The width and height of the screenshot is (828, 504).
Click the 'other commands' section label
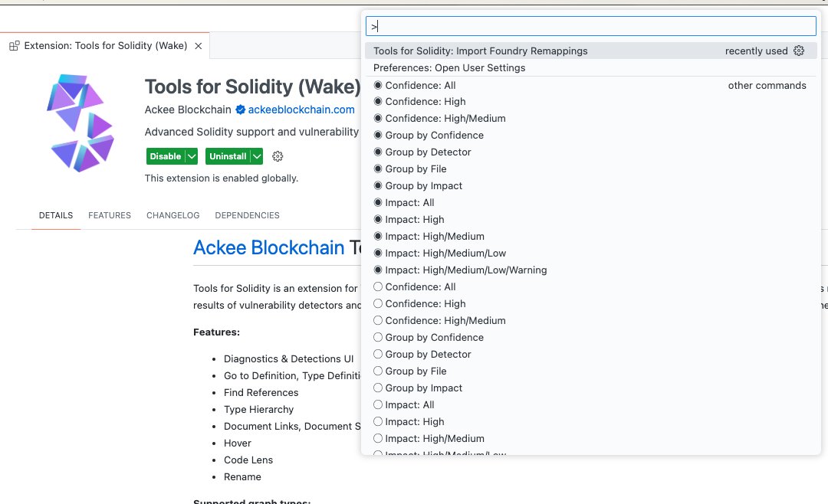767,86
